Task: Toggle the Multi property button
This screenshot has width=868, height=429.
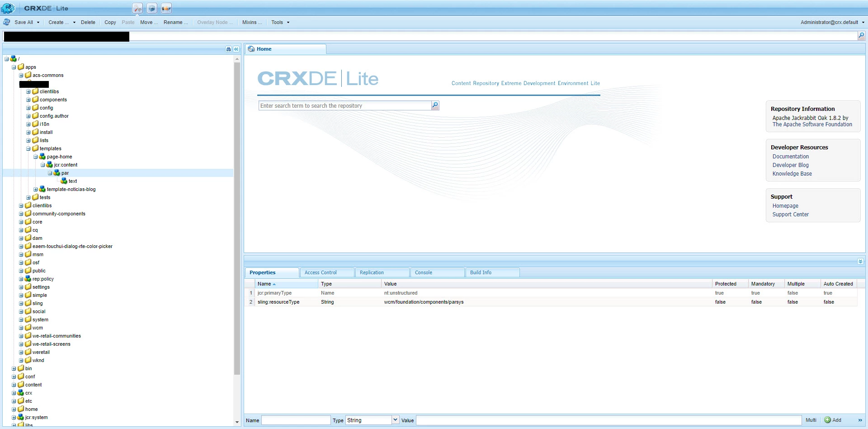Action: pyautogui.click(x=811, y=420)
